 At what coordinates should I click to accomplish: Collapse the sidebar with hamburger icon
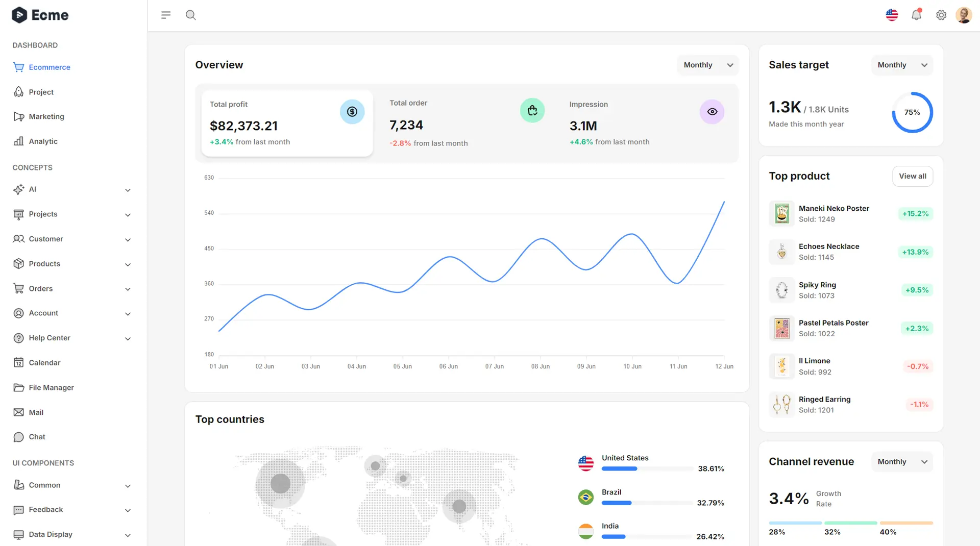(165, 15)
